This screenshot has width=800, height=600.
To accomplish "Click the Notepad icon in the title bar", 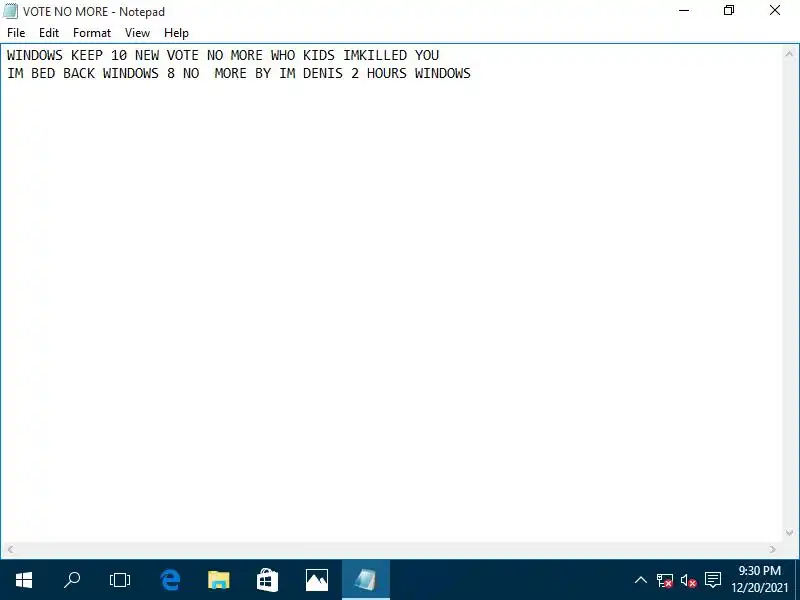I will tap(10, 11).
